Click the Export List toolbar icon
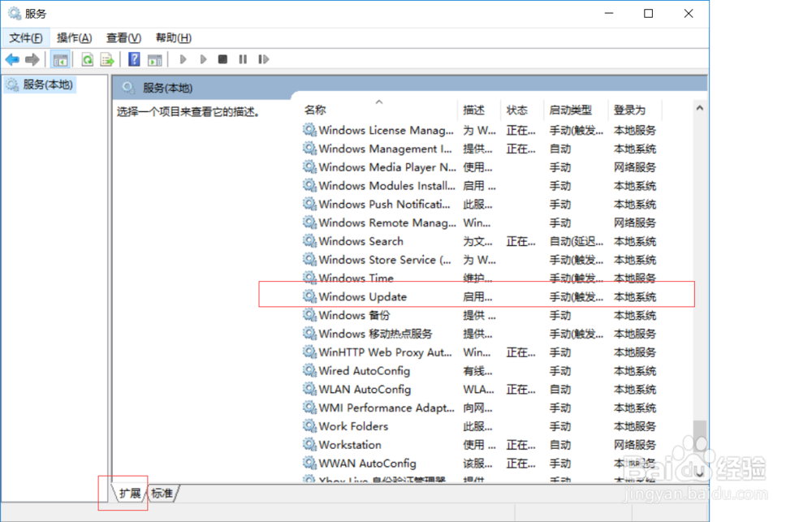 [x=107, y=59]
